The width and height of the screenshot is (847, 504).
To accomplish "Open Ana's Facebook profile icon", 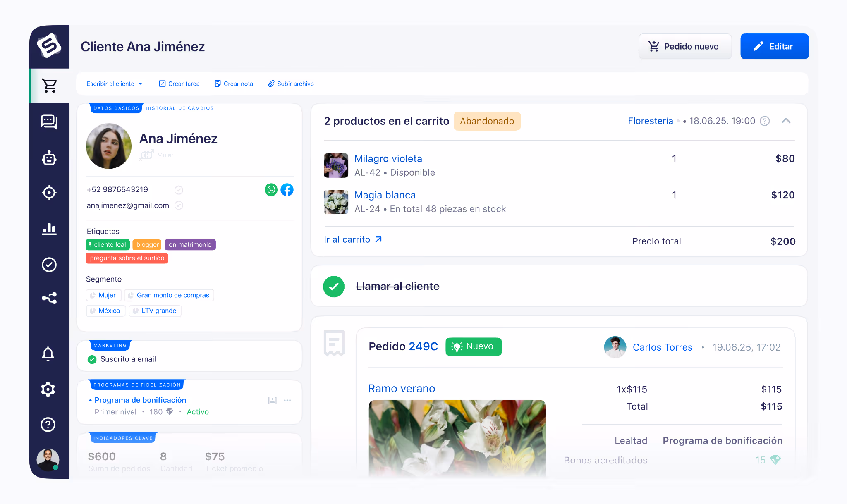I will (287, 190).
